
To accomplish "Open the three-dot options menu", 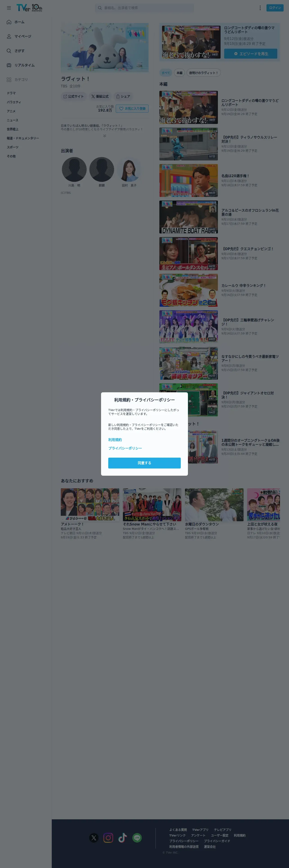I will point(260,8).
